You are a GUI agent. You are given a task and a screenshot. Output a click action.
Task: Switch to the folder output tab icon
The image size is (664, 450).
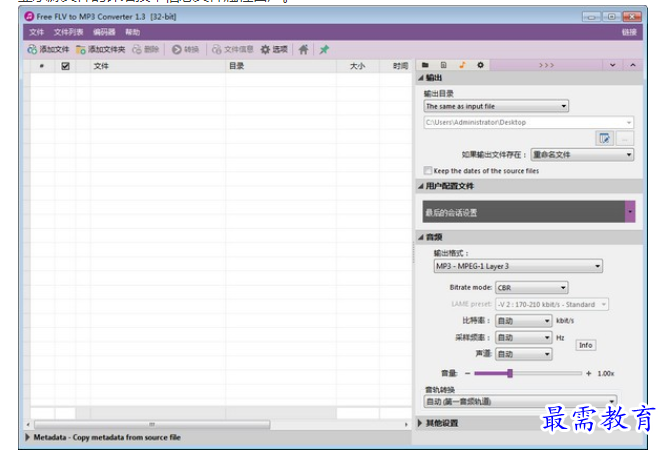click(x=425, y=65)
